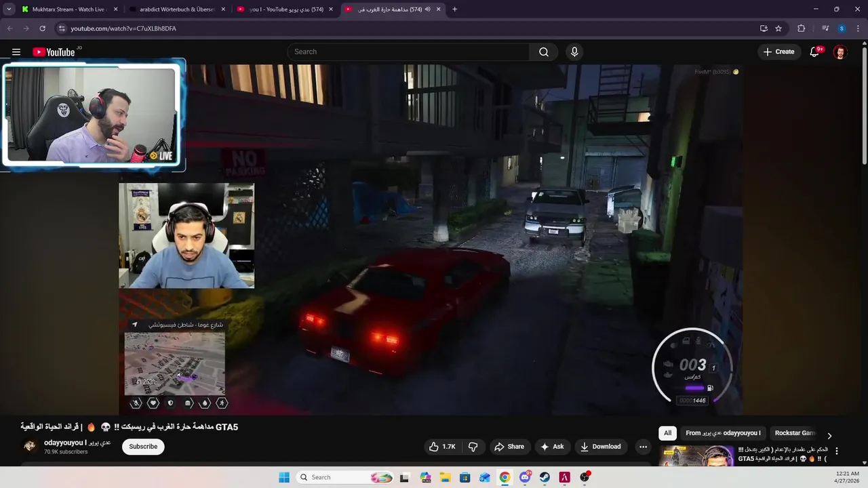Click the GTA5 video title text

coord(129,427)
